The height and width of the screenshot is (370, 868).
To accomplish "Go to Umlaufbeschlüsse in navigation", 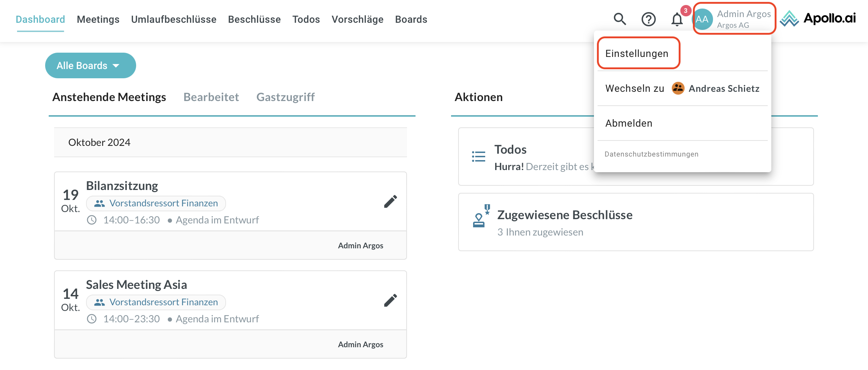I will click(173, 19).
